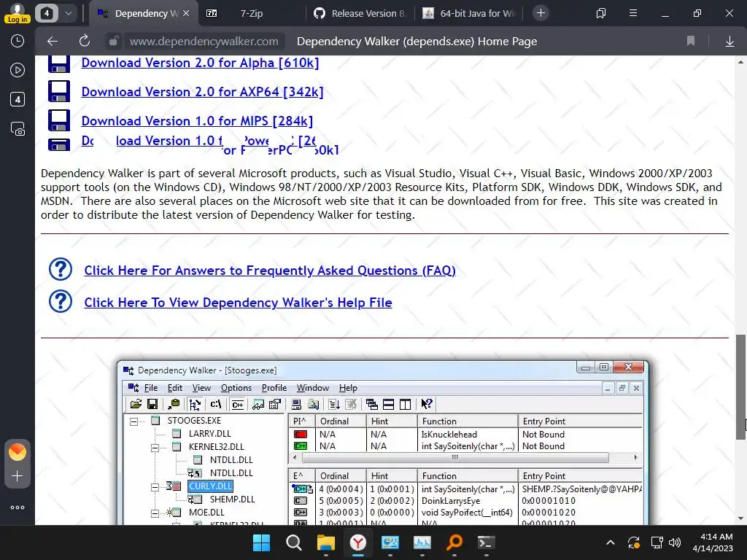747x560 pixels.
Task: Open the clock showing 4:14 AM
Action: pyautogui.click(x=713, y=542)
